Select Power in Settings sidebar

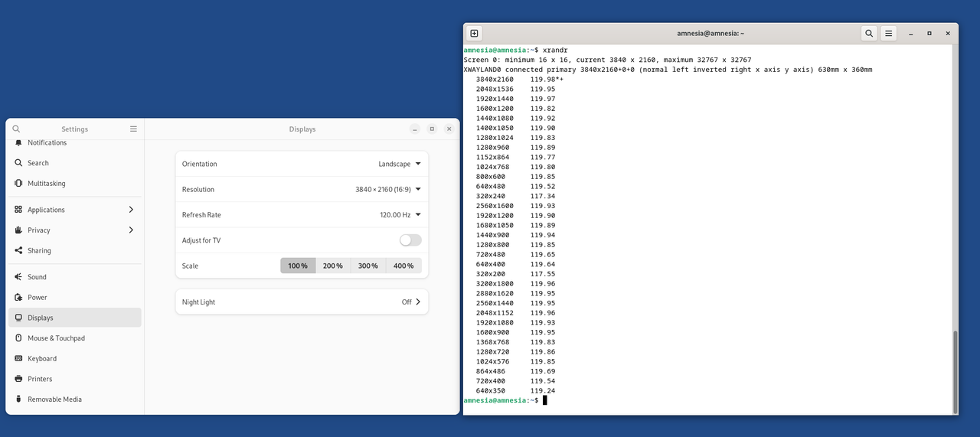tap(75, 298)
